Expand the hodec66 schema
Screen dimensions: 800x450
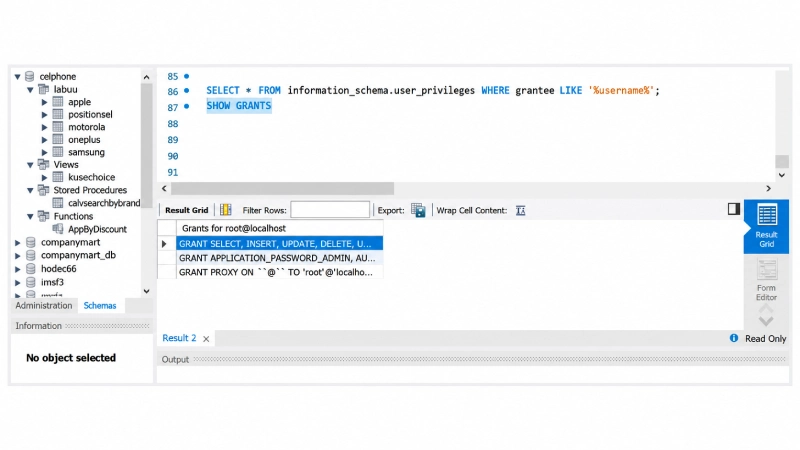pos(18,269)
